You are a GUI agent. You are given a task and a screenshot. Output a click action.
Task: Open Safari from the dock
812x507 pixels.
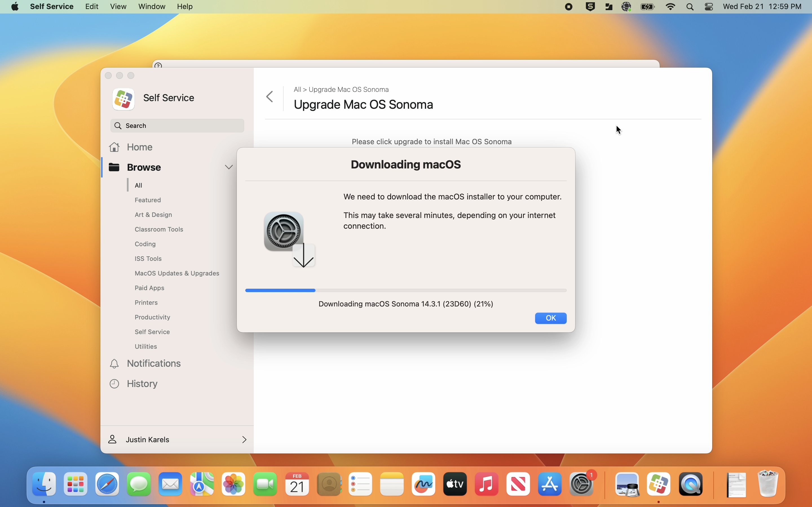coord(107,484)
